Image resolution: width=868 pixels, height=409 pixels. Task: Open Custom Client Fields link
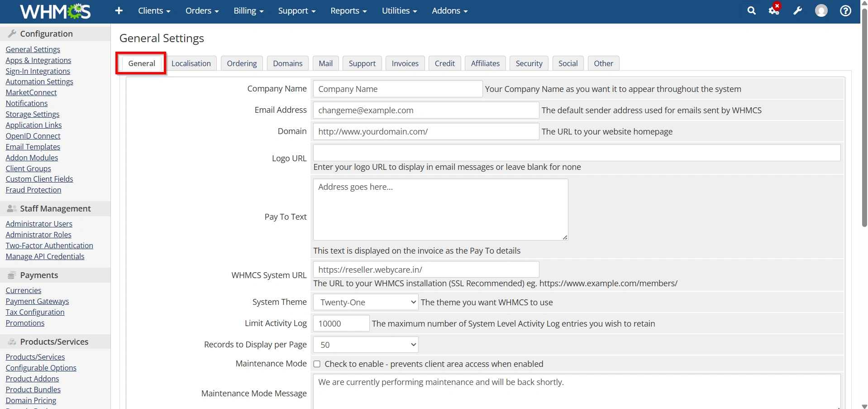[x=39, y=179]
